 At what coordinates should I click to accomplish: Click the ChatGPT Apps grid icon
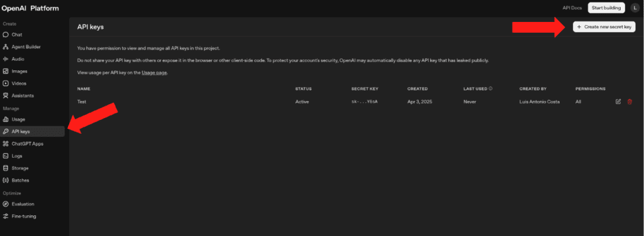pos(6,144)
